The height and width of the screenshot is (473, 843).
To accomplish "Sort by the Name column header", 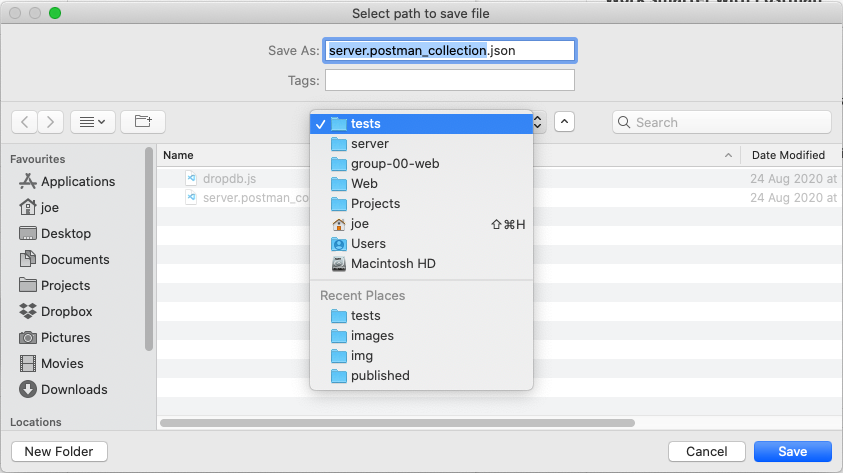I will (178, 155).
